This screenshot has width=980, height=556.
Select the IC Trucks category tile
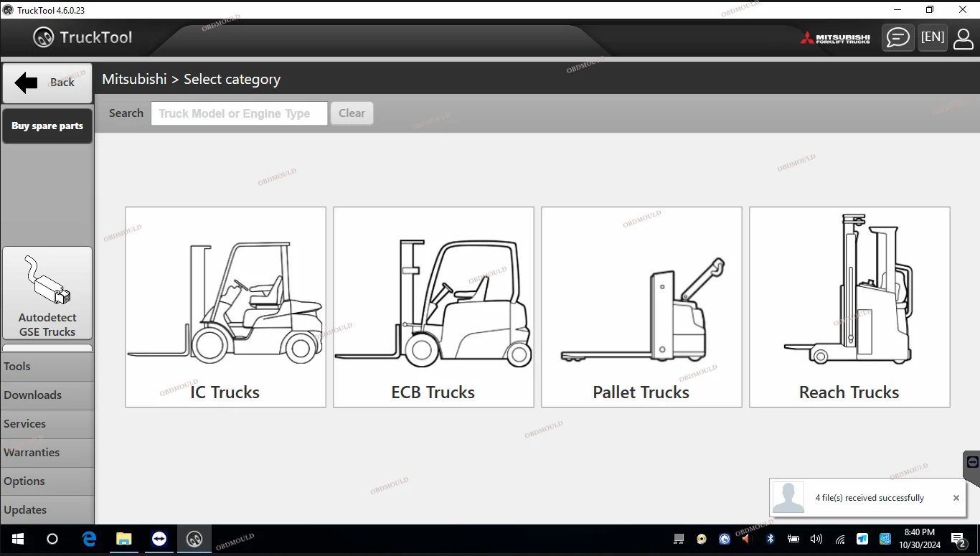pyautogui.click(x=225, y=307)
